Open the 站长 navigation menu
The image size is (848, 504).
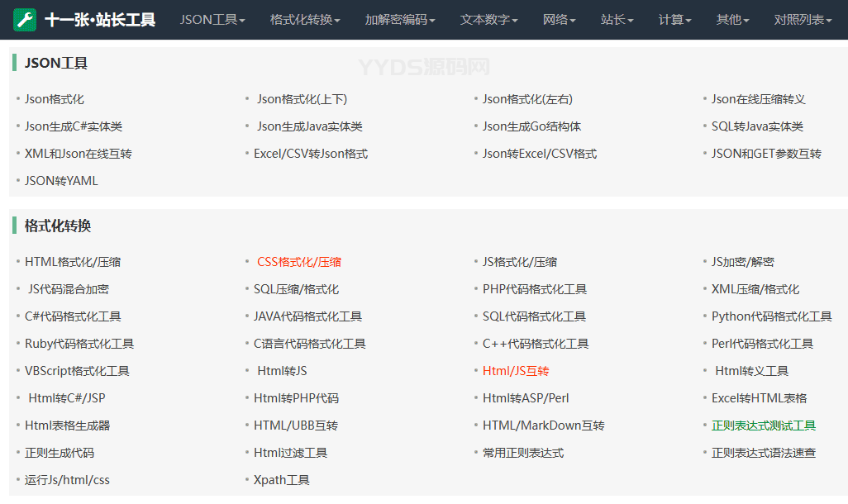tap(617, 20)
